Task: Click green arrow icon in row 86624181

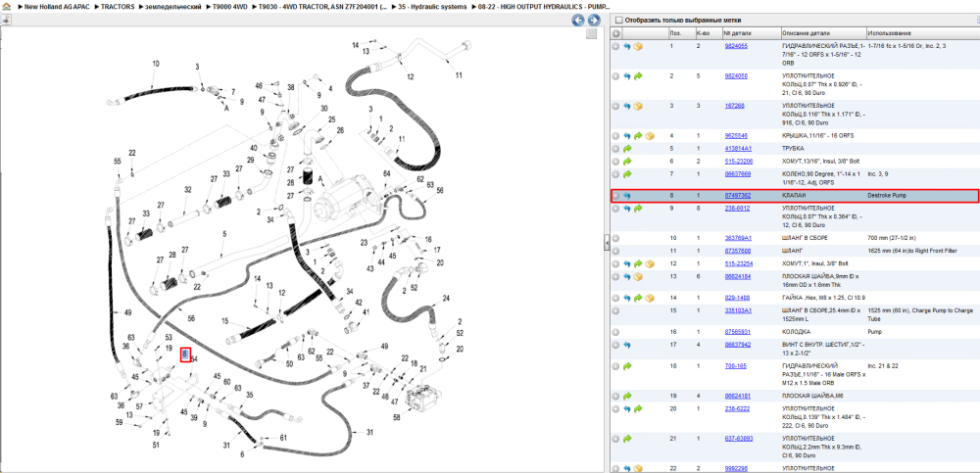Action: pos(627,396)
